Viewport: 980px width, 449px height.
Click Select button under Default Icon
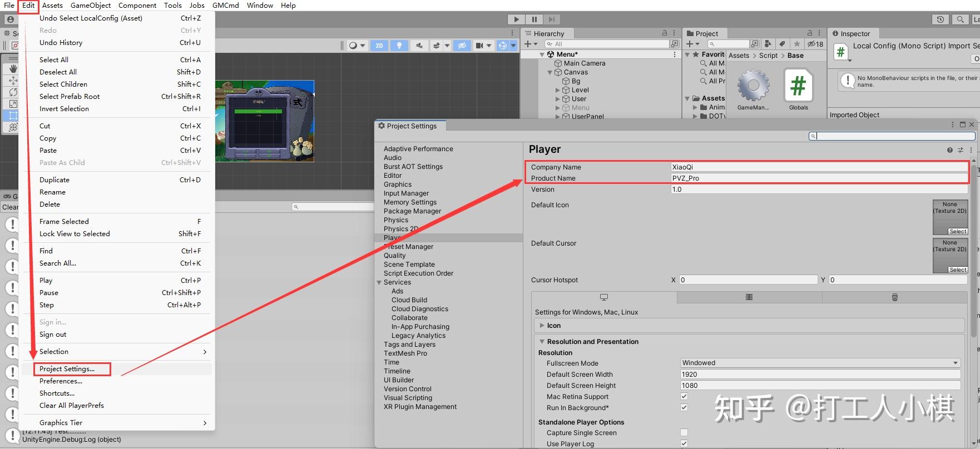pyautogui.click(x=958, y=231)
